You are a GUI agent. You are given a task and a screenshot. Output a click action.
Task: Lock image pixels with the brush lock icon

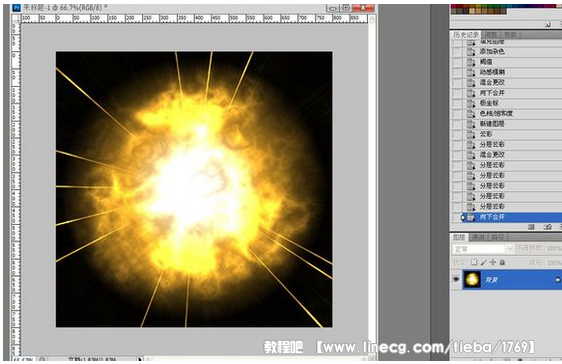[484, 263]
